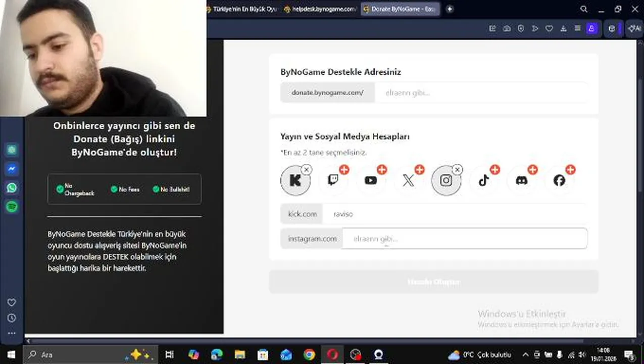The width and height of the screenshot is (644, 364).
Task: Add Twitch account with plus badge
Action: [x=344, y=170]
